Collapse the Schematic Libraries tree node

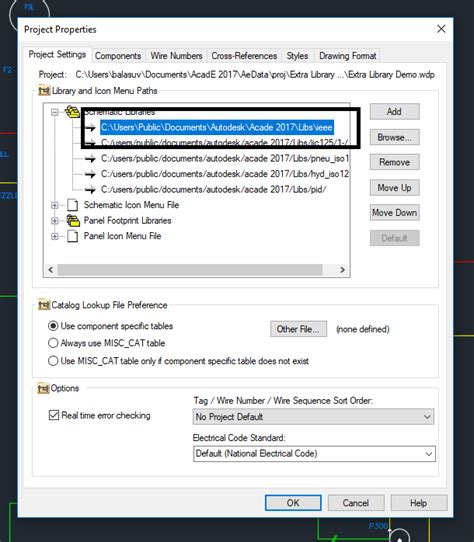[54, 112]
